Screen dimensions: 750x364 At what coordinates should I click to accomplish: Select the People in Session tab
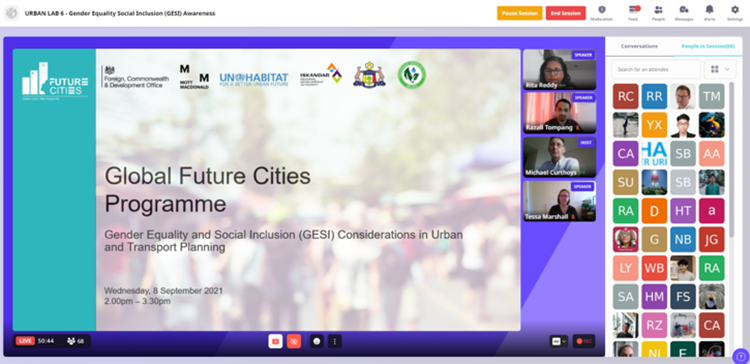[708, 46]
